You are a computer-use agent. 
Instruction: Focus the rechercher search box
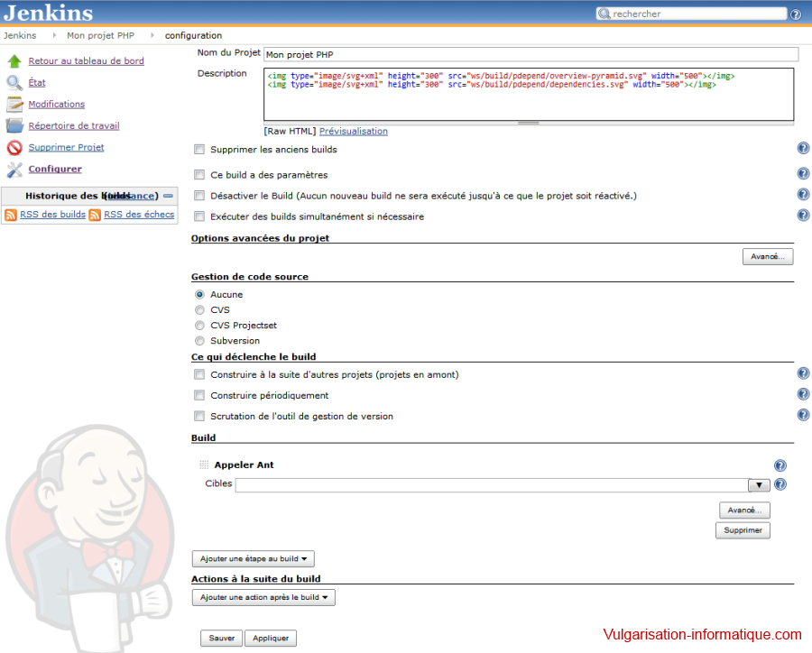[x=691, y=14]
